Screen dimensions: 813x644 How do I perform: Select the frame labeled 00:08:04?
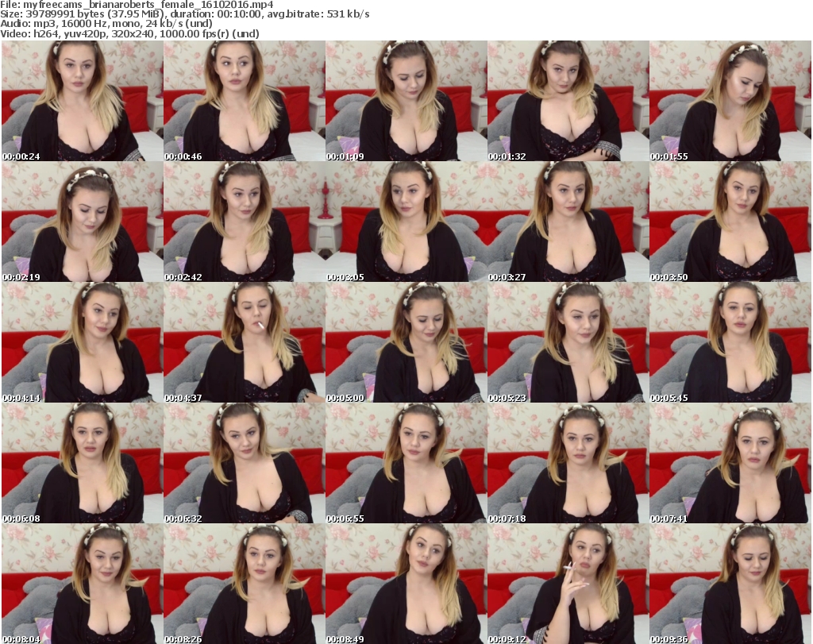pyautogui.click(x=82, y=584)
